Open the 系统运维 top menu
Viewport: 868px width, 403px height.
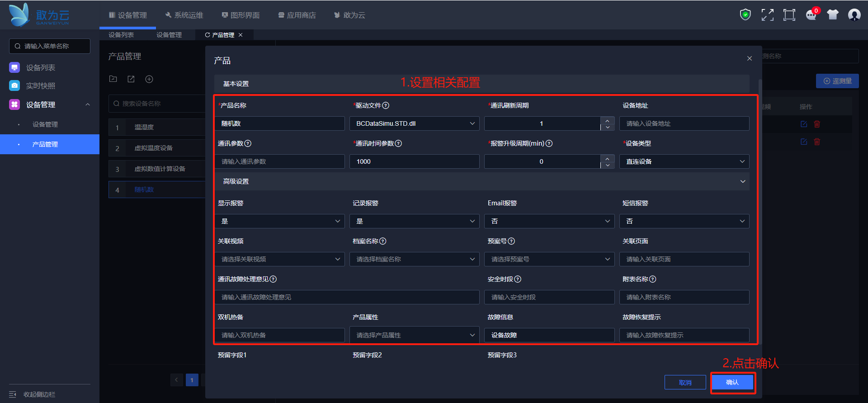click(184, 15)
